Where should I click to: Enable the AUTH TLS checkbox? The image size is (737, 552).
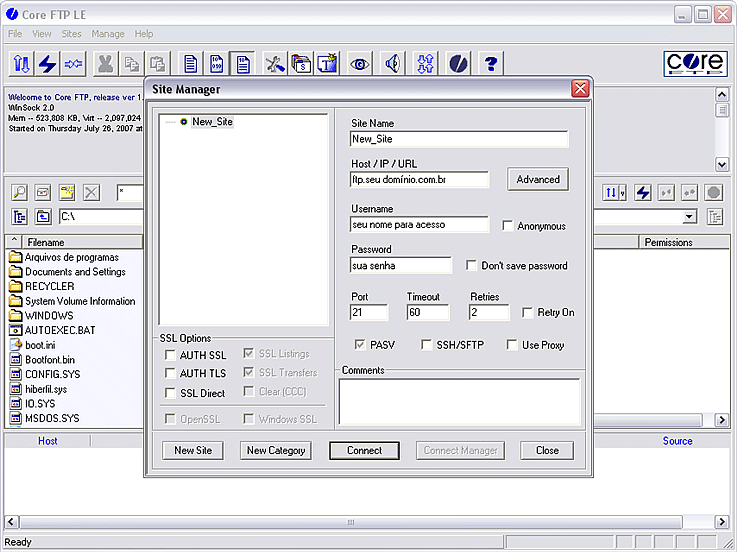point(170,373)
